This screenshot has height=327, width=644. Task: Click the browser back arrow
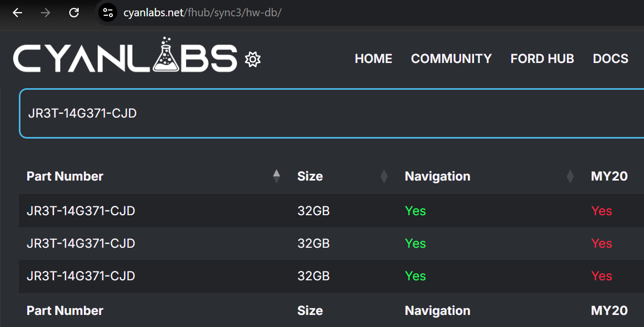[x=17, y=13]
